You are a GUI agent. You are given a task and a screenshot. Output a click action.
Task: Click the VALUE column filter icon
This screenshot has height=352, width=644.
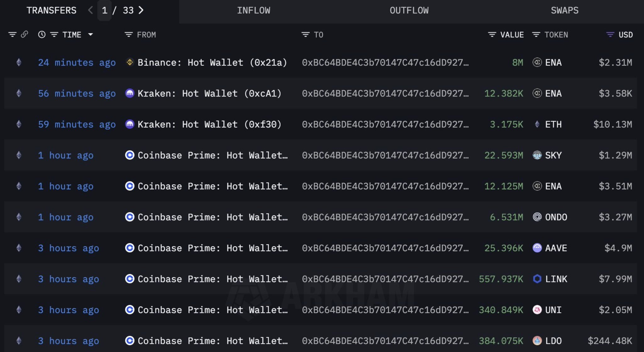pyautogui.click(x=492, y=35)
